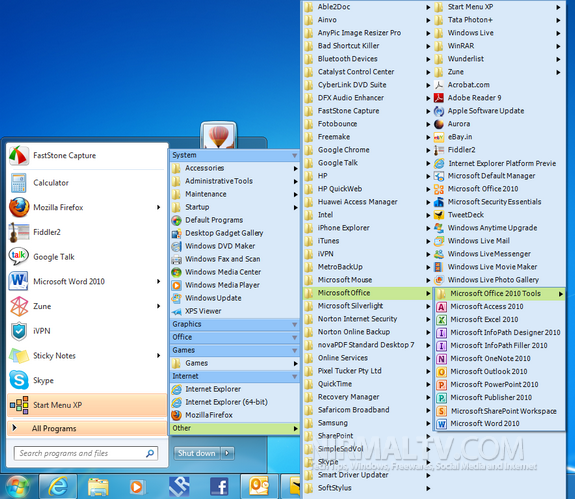
Task: Click All Programs
Action: [87, 428]
